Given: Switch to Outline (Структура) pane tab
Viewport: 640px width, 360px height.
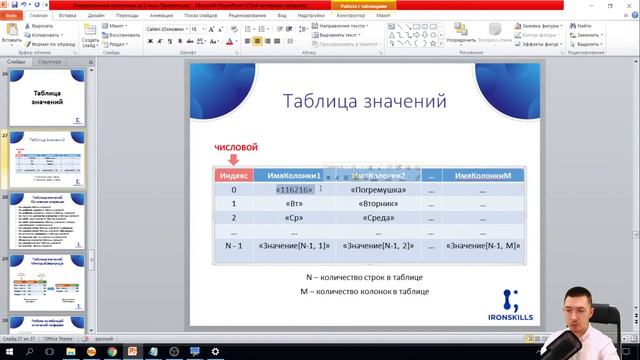Looking at the screenshot, I should tap(50, 62).
